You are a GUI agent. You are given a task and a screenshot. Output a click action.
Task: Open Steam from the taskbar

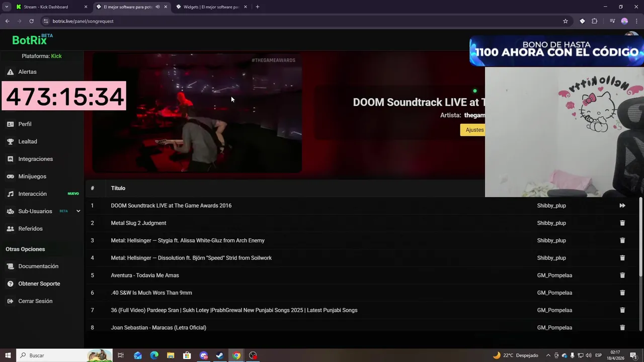pyautogui.click(x=220, y=355)
